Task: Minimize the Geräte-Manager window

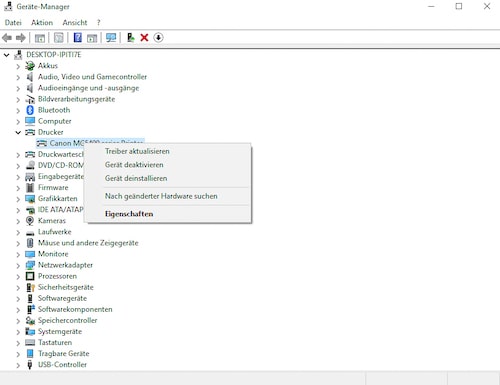Action: point(431,6)
